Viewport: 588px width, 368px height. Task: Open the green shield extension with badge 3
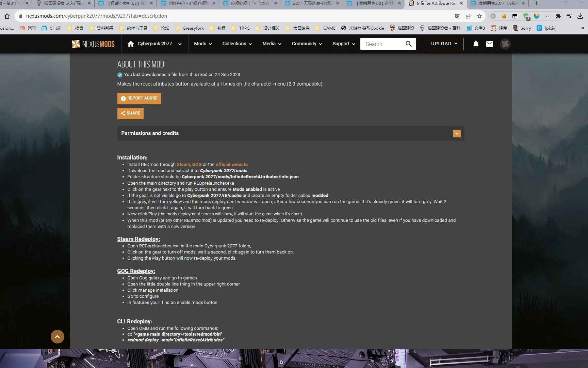click(526, 16)
